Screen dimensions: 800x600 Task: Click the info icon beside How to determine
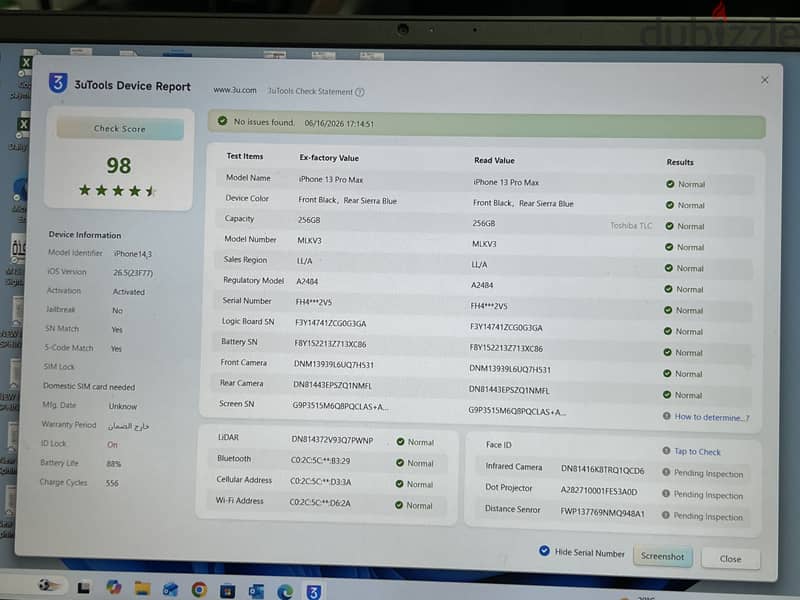[666, 416]
